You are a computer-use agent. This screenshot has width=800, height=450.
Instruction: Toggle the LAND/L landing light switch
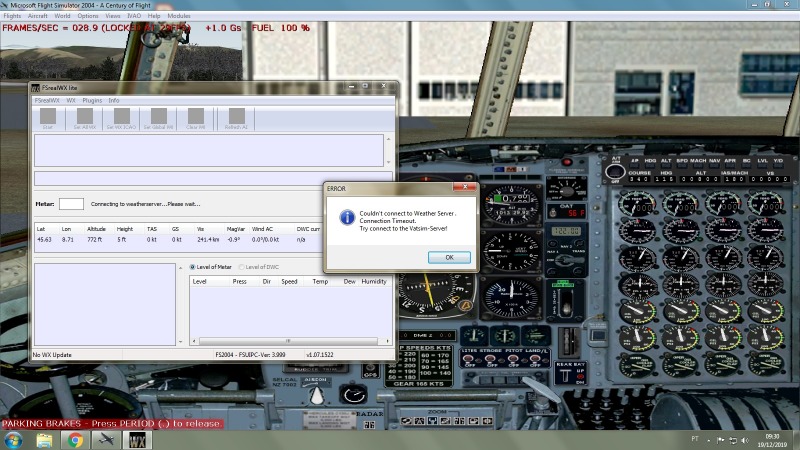tap(535, 359)
